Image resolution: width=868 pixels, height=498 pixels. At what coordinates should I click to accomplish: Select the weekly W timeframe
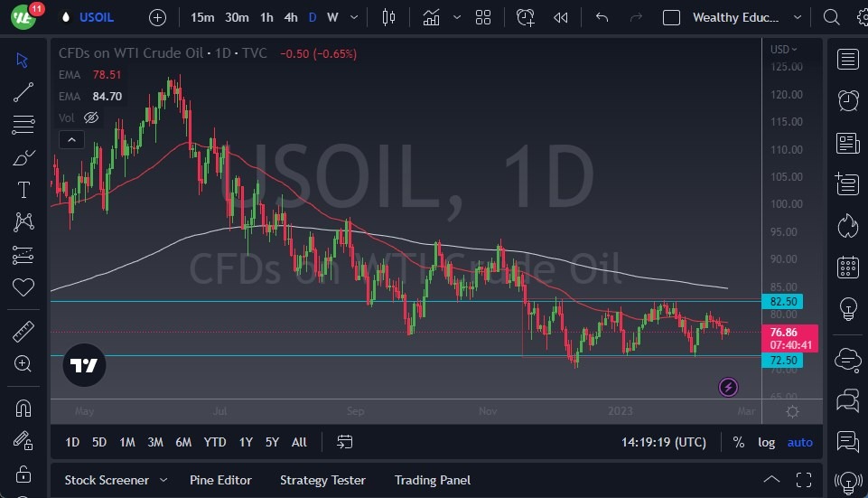332,17
